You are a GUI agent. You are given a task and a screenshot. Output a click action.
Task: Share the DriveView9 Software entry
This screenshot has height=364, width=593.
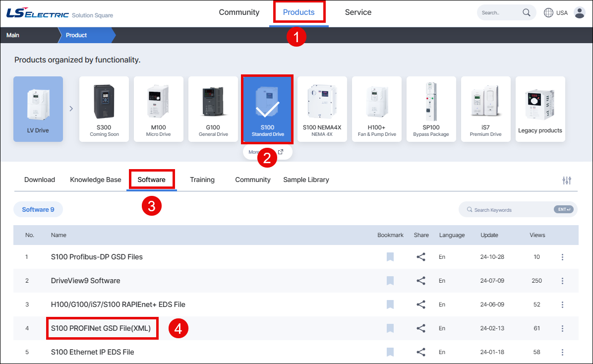coord(421,281)
